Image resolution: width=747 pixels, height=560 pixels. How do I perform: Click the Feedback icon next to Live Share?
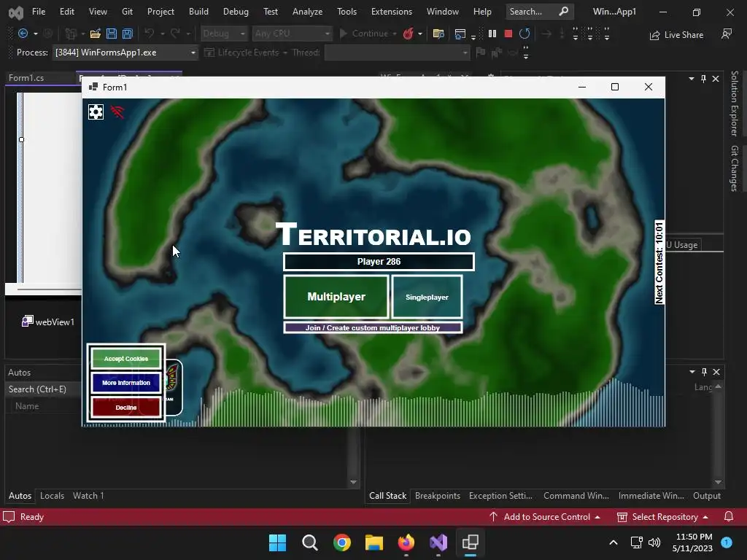click(727, 34)
